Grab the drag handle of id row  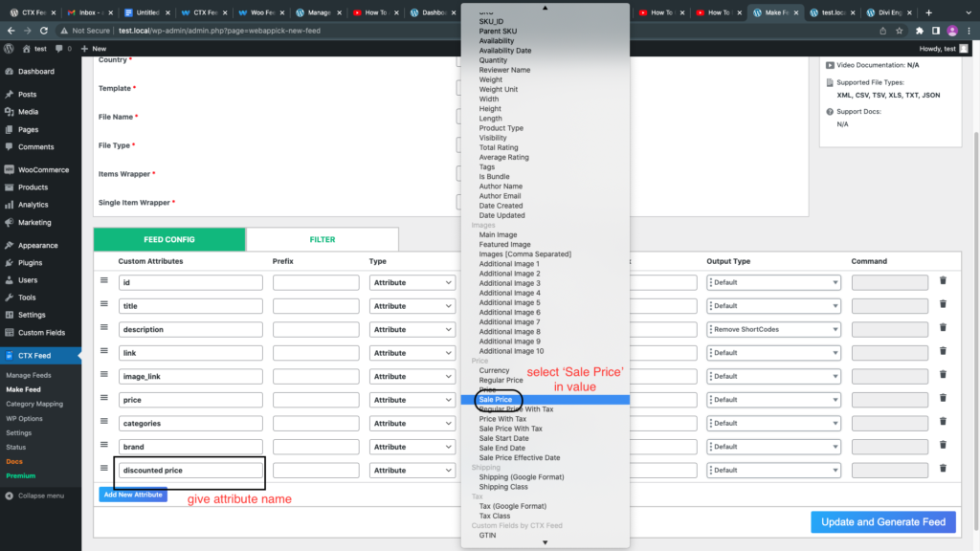(x=104, y=280)
